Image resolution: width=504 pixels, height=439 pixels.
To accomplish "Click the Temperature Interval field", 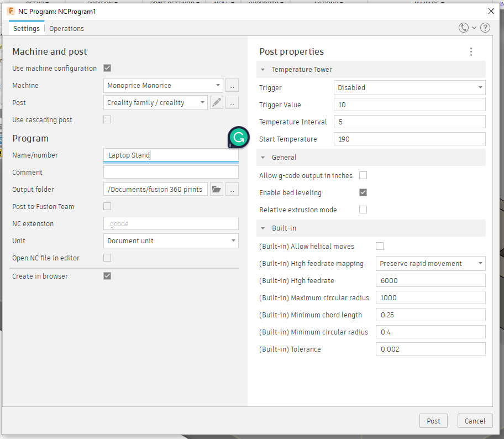I will point(410,122).
